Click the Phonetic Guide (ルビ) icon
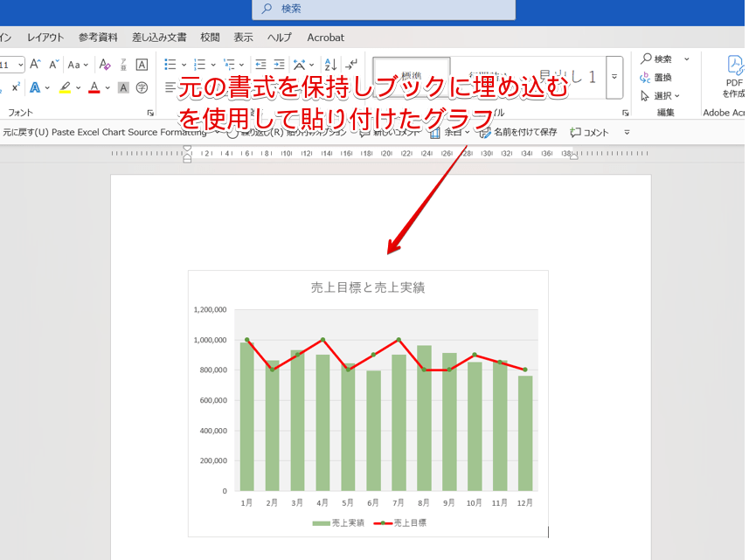This screenshot has height=560, width=749. (122, 66)
